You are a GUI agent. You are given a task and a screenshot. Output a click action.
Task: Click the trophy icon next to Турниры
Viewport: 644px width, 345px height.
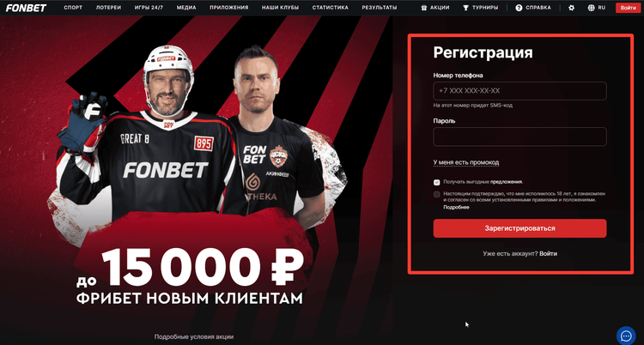(x=465, y=8)
